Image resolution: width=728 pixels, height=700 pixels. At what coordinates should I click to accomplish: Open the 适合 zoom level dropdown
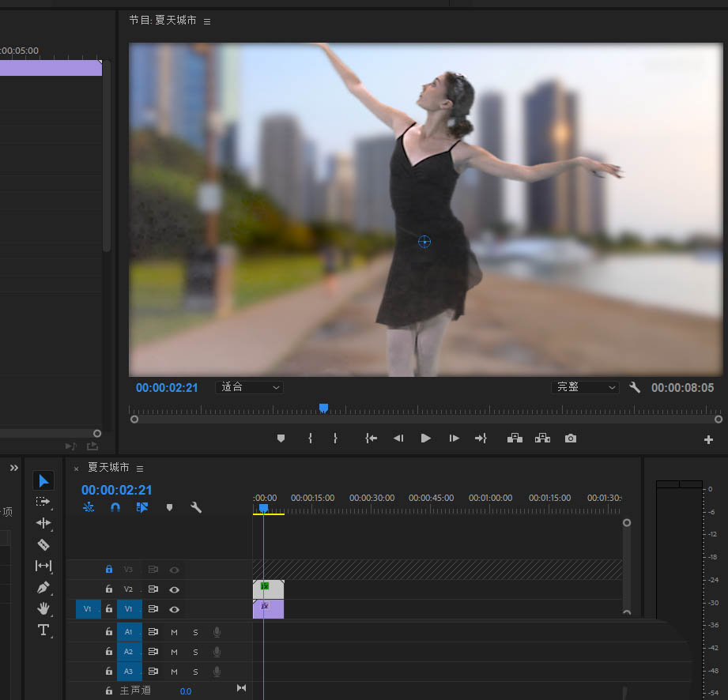pos(249,387)
